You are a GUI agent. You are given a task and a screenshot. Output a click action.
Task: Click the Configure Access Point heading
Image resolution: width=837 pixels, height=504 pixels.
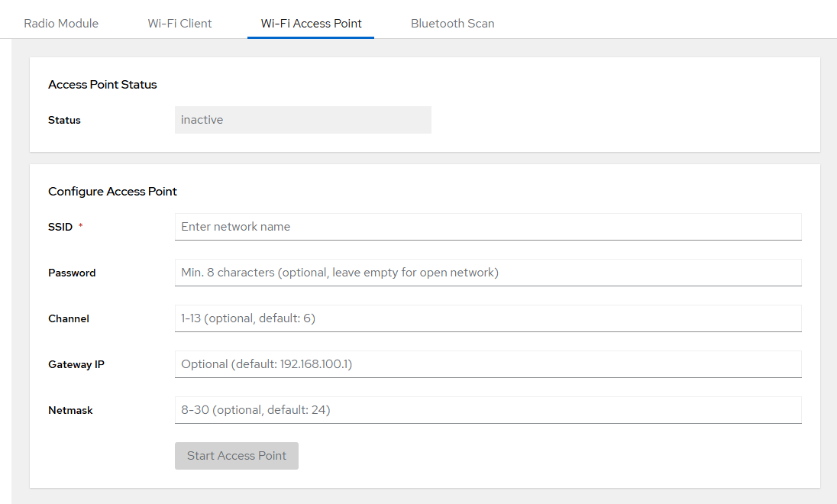point(112,192)
